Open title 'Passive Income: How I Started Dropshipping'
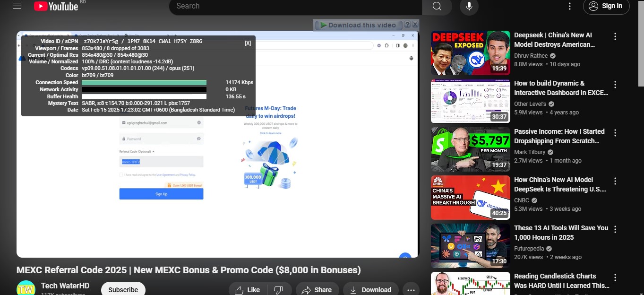The image size is (644, 295). pyautogui.click(x=559, y=136)
